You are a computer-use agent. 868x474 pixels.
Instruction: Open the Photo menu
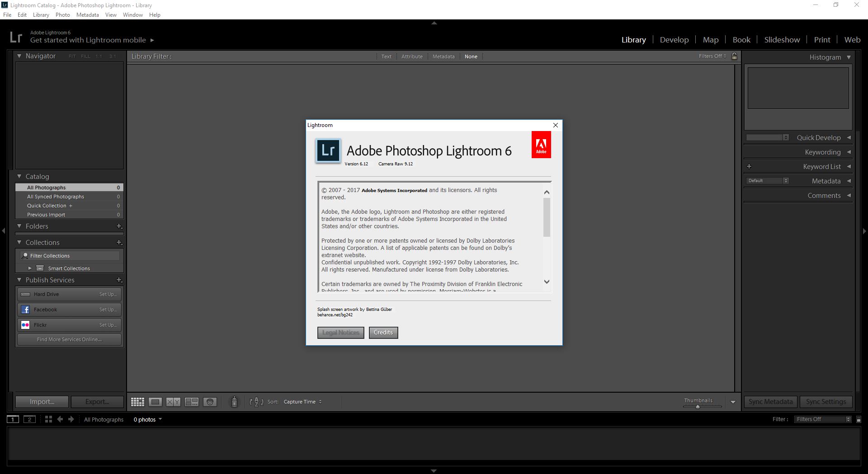click(x=62, y=15)
